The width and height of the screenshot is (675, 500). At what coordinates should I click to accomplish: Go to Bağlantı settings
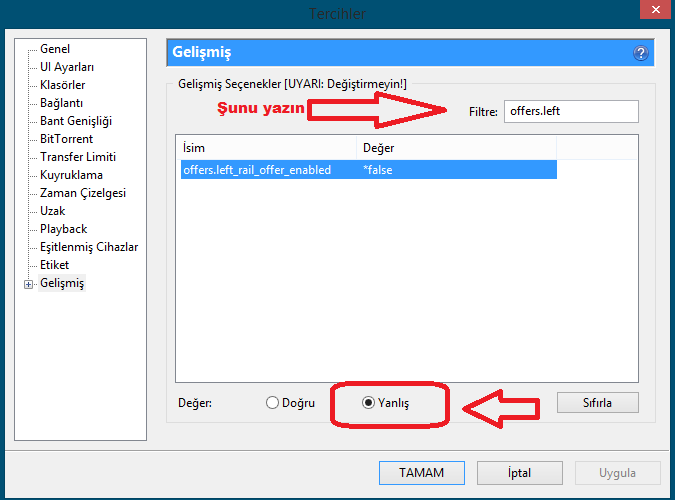[61, 103]
